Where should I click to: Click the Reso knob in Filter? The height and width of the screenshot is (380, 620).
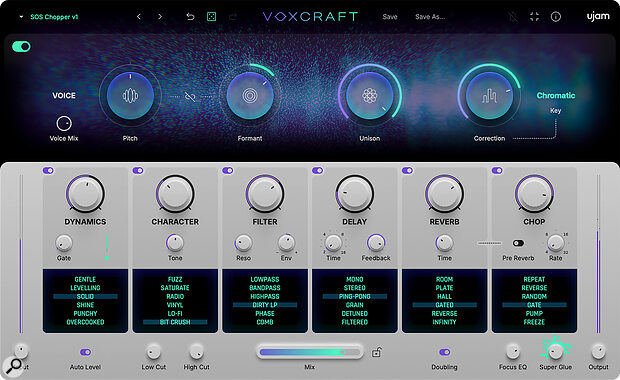(243, 243)
